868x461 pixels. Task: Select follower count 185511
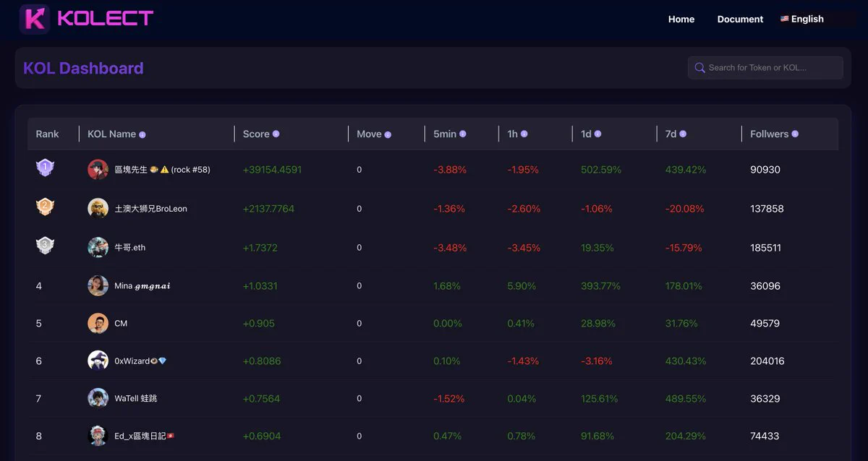pyautogui.click(x=765, y=247)
